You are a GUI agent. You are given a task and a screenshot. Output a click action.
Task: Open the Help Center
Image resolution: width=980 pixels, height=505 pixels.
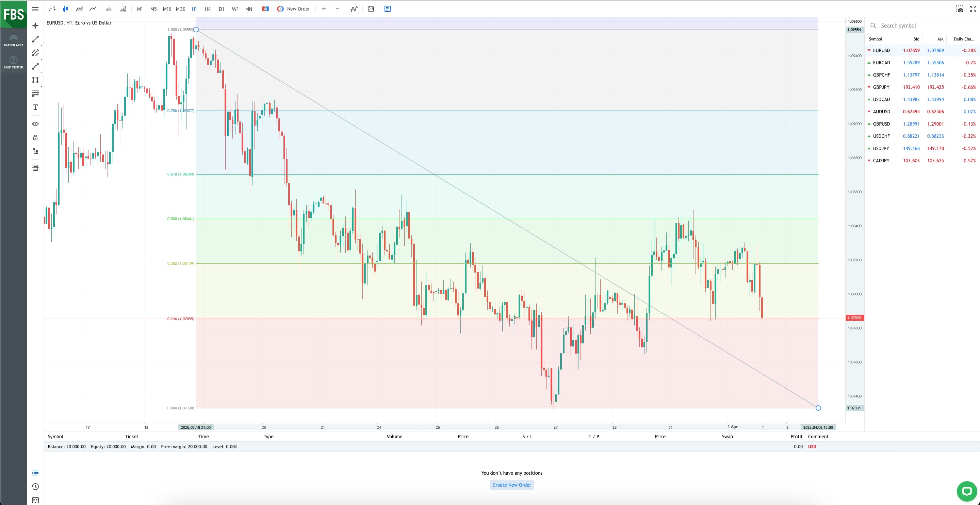[x=13, y=62]
